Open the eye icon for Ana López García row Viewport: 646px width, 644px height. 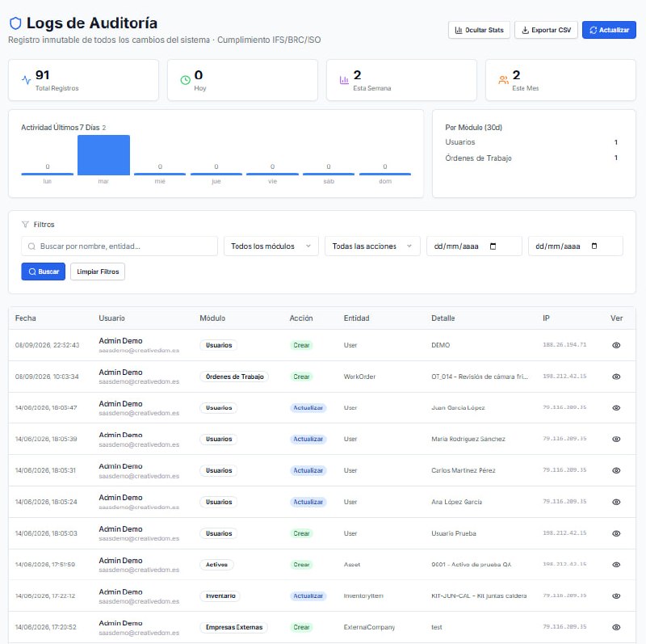tap(616, 502)
